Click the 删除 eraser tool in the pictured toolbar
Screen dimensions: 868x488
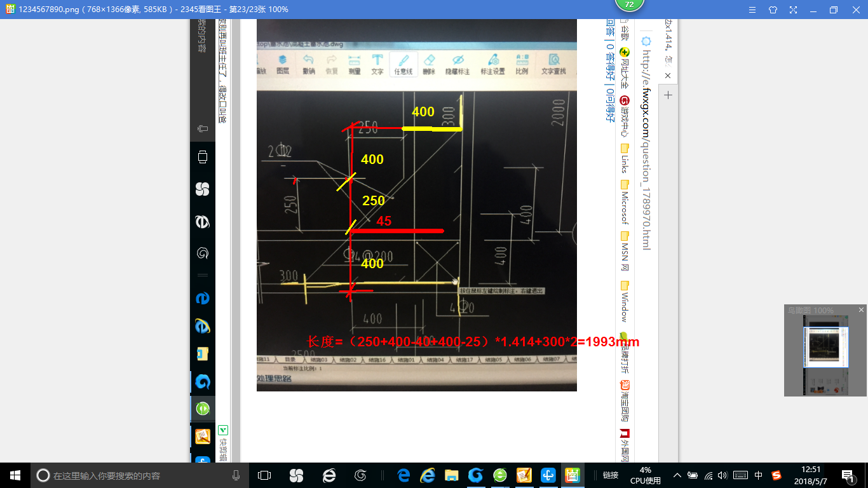[429, 64]
